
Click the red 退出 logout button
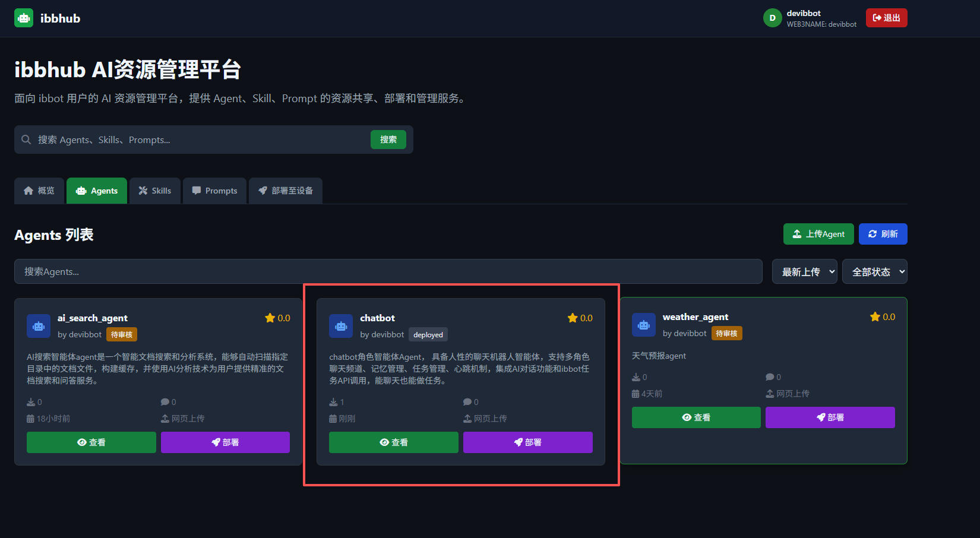pos(886,18)
